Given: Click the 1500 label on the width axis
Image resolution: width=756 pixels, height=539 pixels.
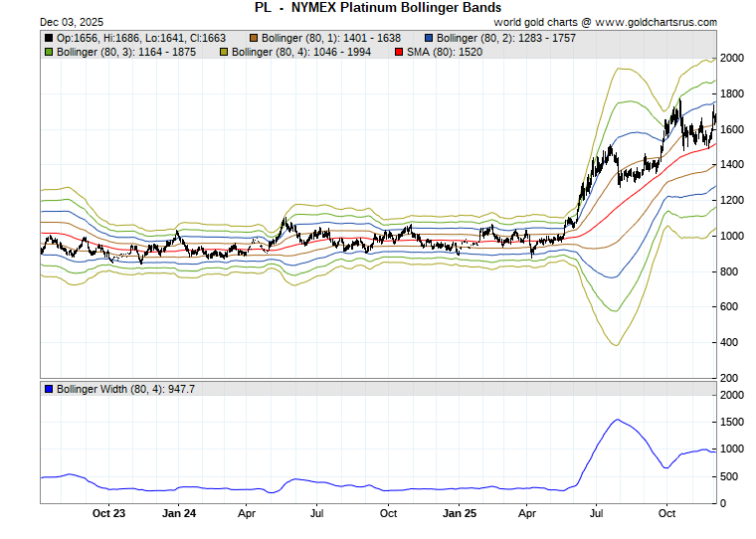Looking at the screenshot, I should 733,423.
